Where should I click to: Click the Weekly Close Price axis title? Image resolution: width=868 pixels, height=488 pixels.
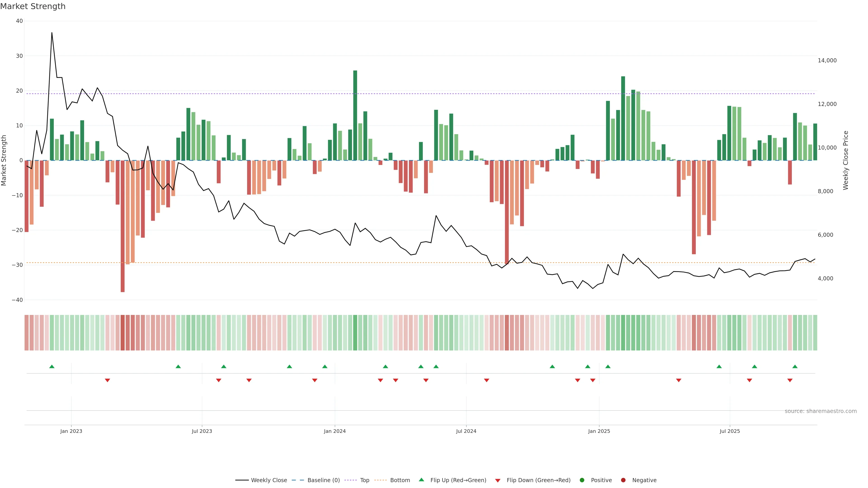point(846,160)
